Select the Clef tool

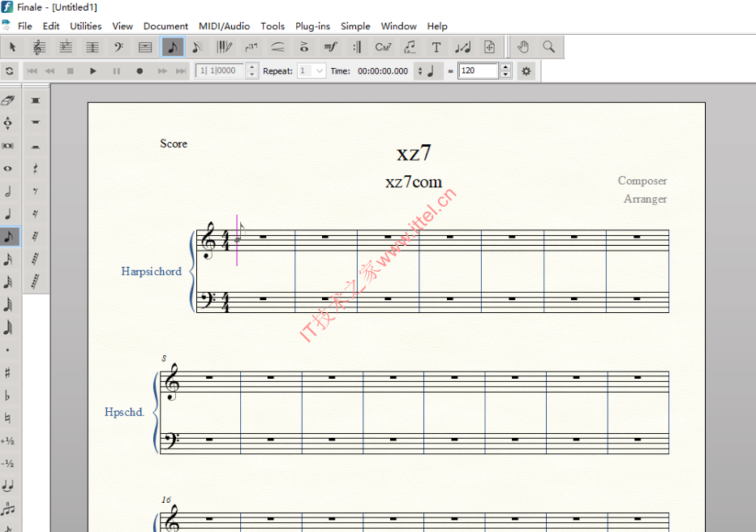coord(118,47)
